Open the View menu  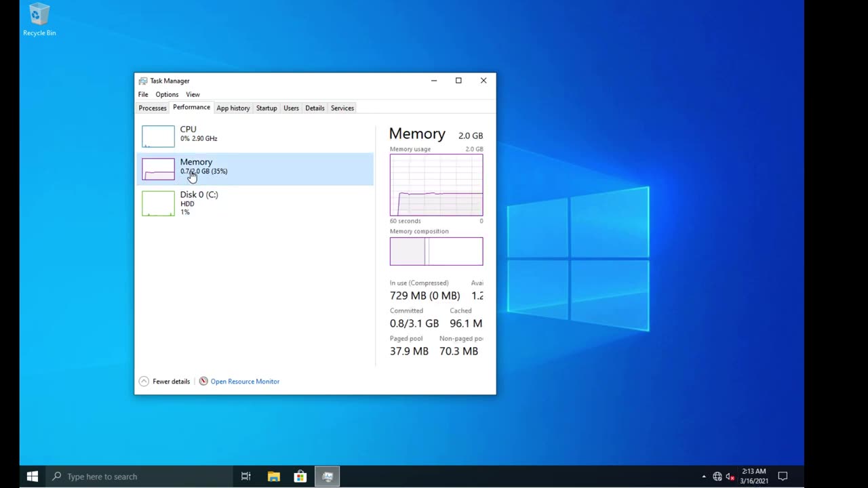193,94
